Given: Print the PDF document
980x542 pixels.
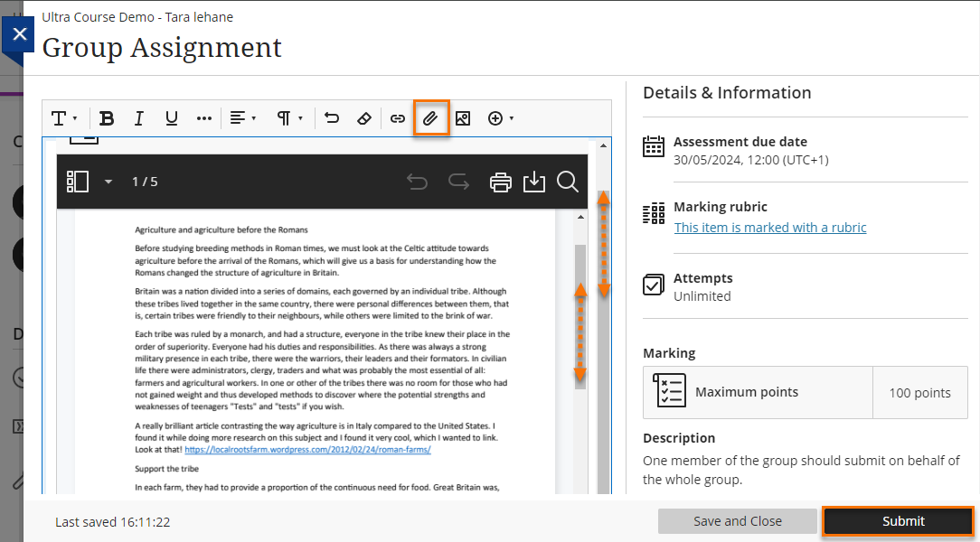Looking at the screenshot, I should coord(500,182).
